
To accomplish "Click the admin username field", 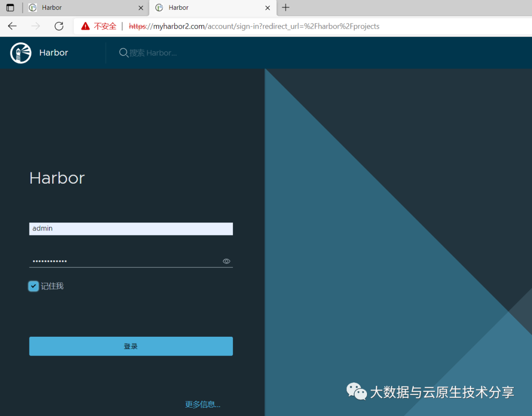I will (x=131, y=229).
